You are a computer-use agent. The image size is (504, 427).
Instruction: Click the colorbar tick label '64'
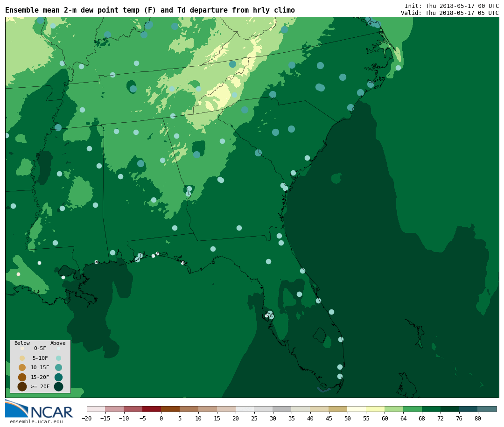click(403, 418)
